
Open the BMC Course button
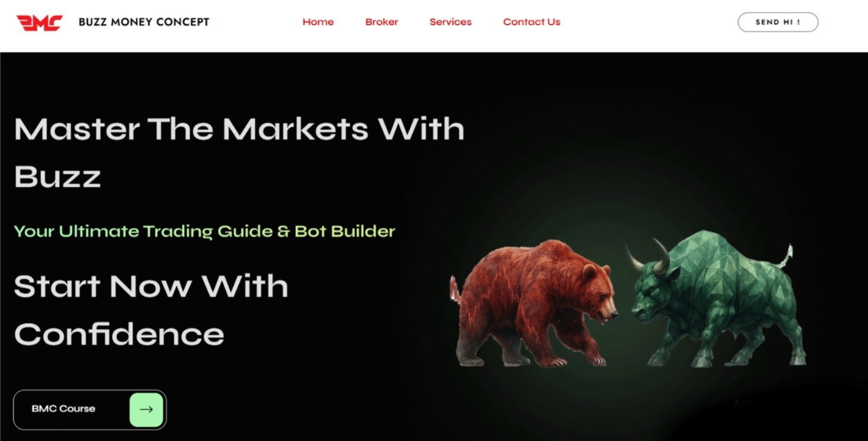coord(90,410)
